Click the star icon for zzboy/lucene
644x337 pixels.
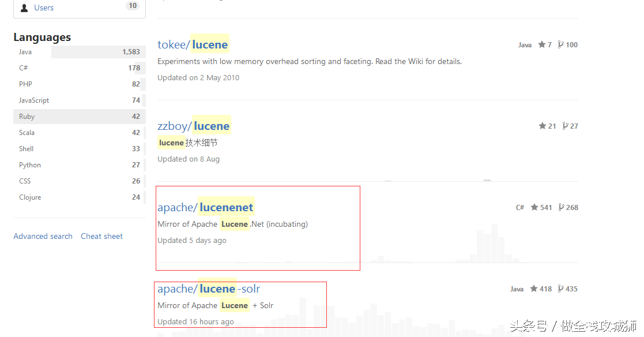(543, 126)
